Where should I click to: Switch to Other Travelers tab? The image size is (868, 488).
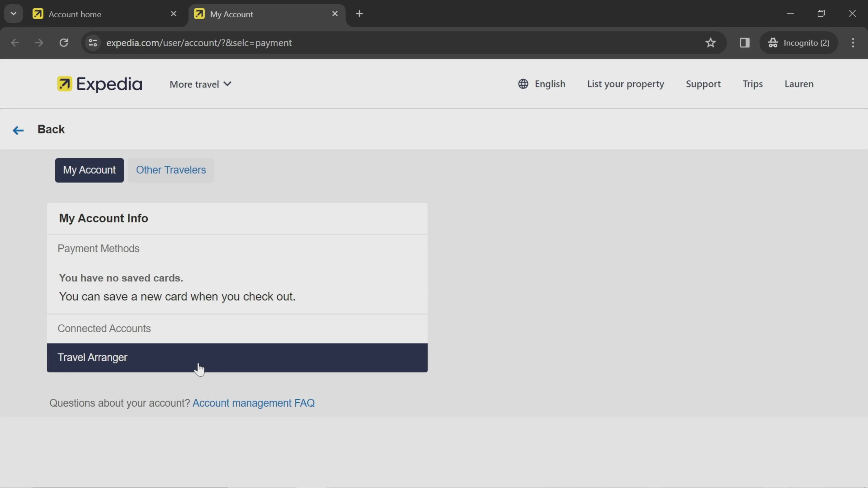click(171, 170)
